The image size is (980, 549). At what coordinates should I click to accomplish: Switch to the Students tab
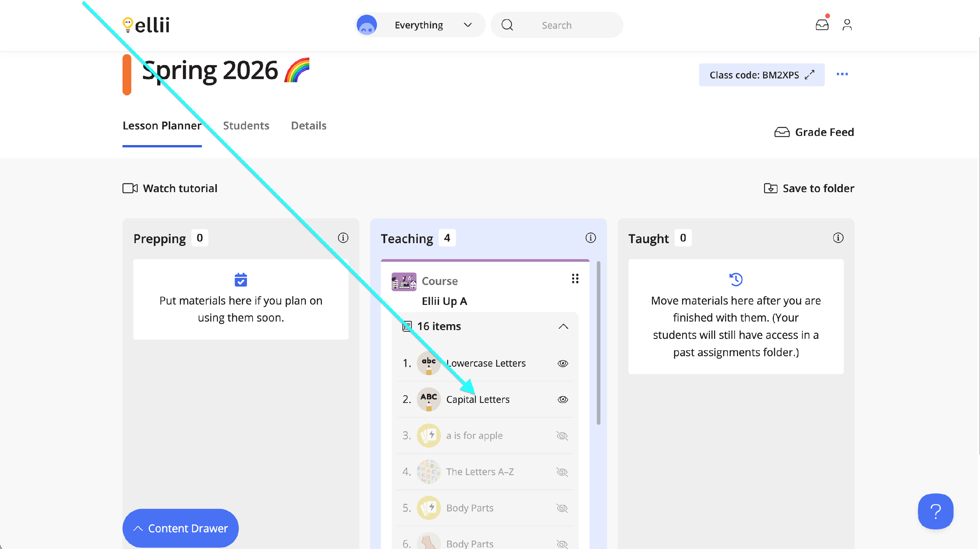pyautogui.click(x=246, y=125)
